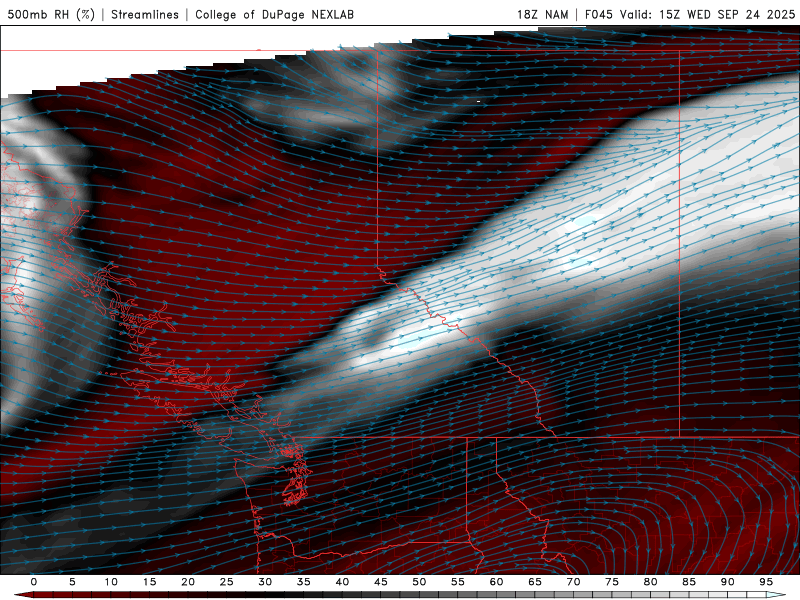Choose the "70" color bar value
The image size is (800, 600).
point(573,582)
